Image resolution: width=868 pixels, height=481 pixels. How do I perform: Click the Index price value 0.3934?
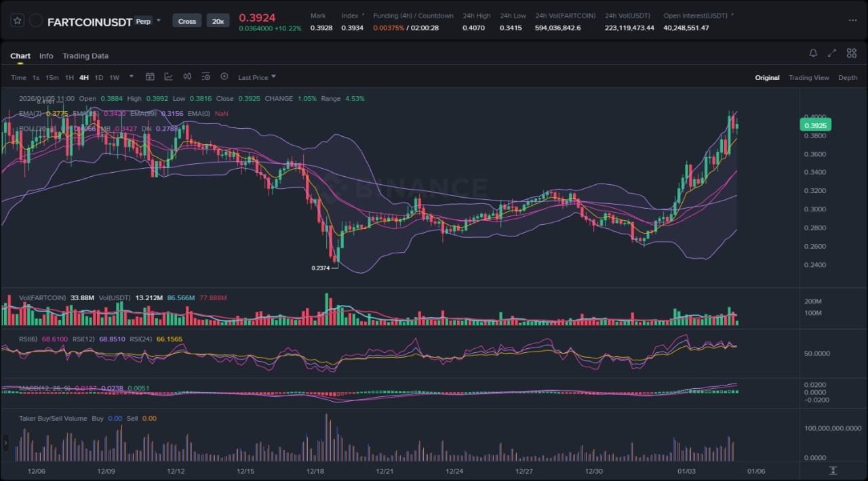click(x=352, y=28)
